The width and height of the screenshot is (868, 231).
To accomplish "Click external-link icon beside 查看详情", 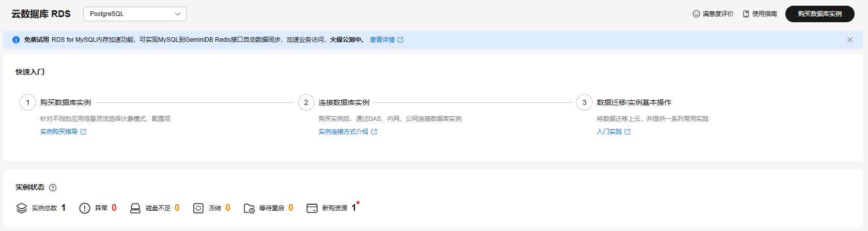I will [400, 40].
